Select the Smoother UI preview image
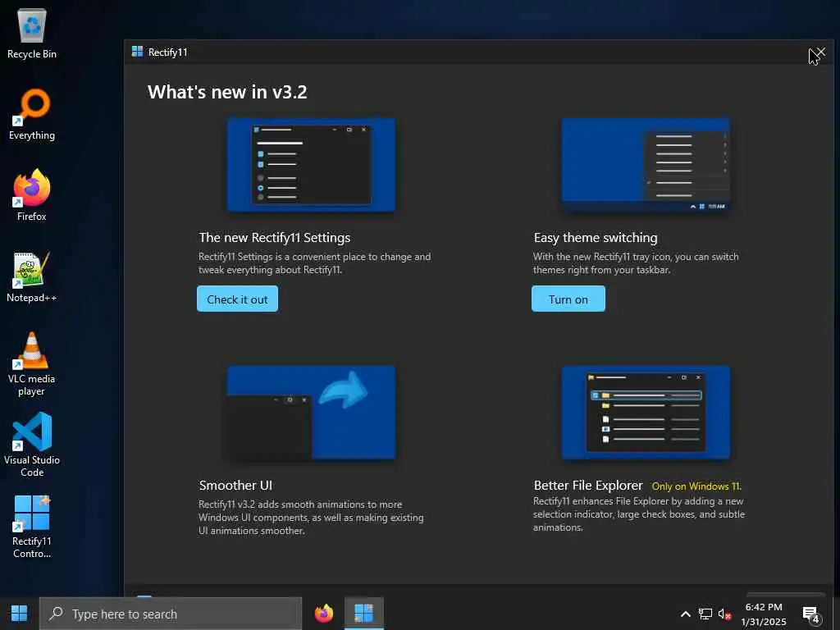This screenshot has height=630, width=840. point(311,413)
